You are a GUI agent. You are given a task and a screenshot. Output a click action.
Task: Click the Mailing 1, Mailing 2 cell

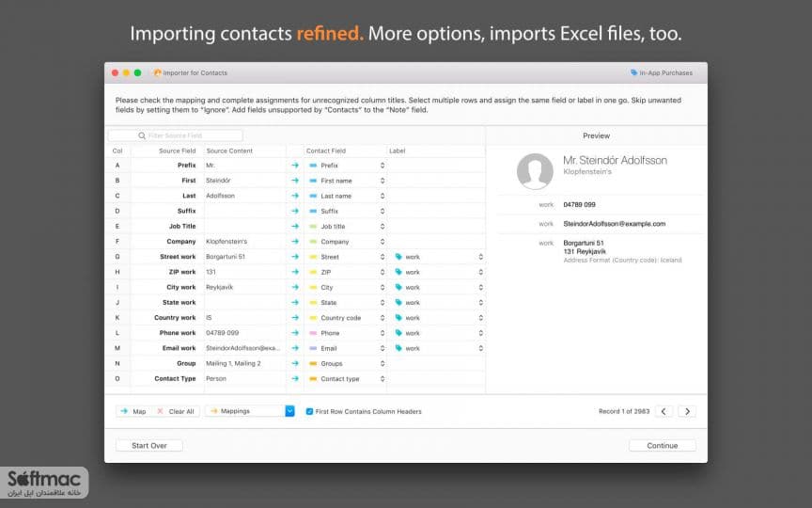coord(233,363)
